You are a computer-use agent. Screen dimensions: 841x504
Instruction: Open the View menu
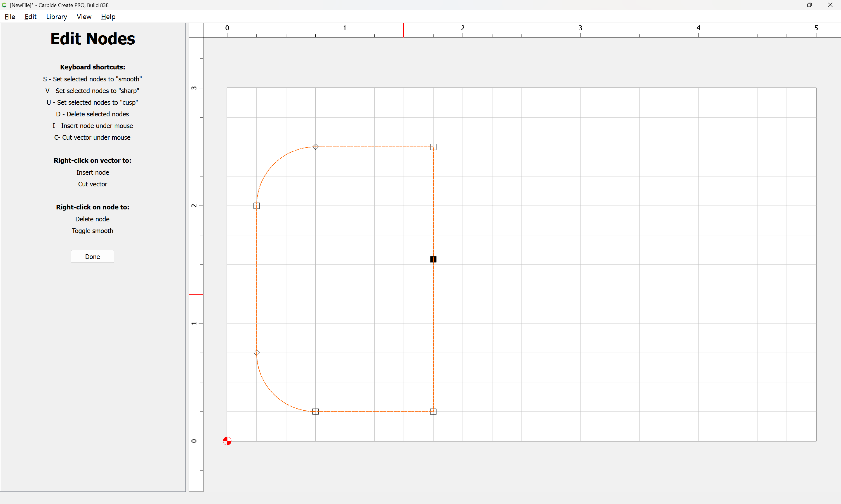click(x=84, y=17)
